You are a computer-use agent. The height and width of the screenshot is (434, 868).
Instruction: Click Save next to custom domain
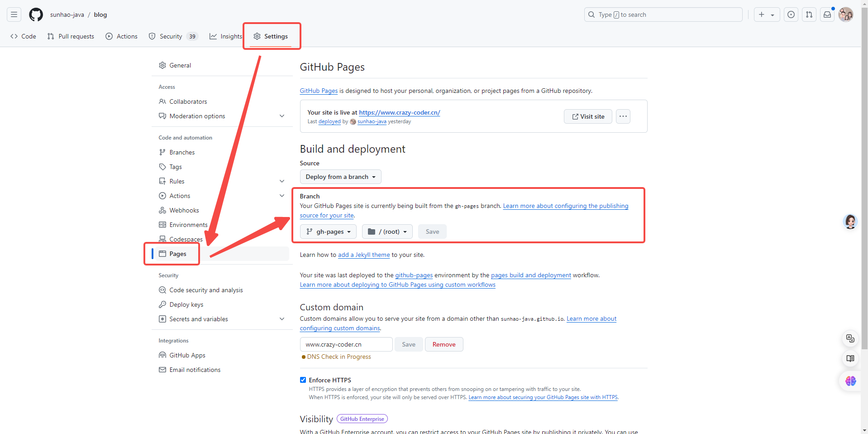coord(409,344)
